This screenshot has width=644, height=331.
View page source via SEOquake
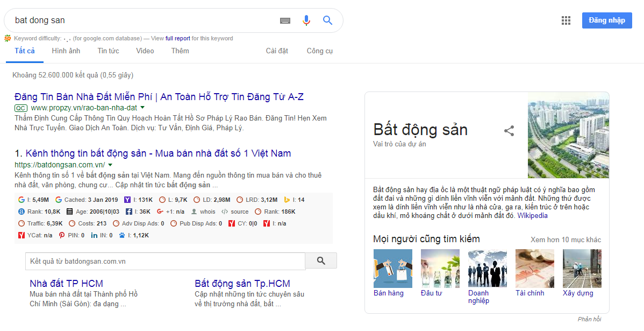235,212
